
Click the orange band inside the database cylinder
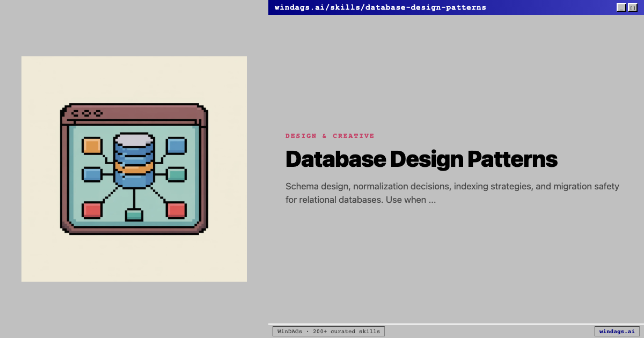133,168
